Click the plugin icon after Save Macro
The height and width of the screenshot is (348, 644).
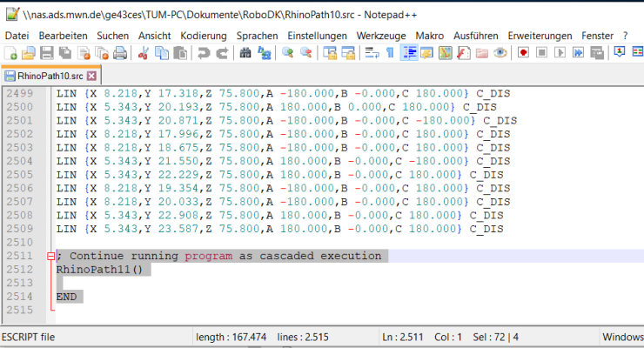coord(620,52)
